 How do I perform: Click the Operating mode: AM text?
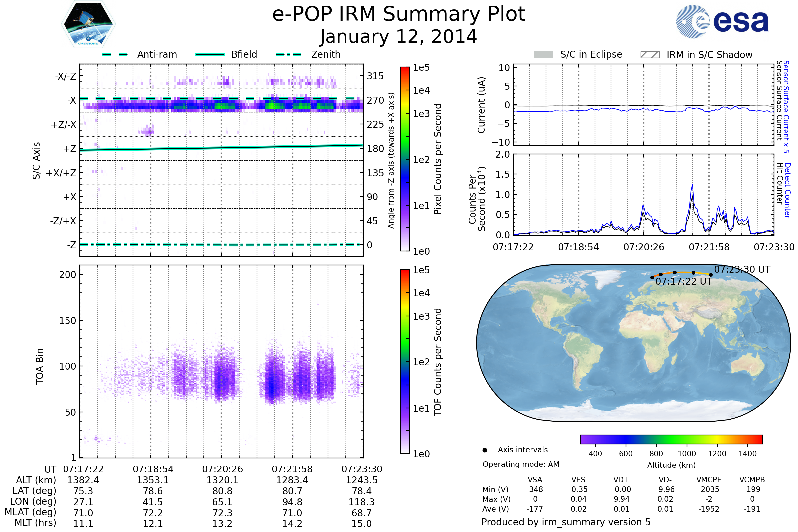click(521, 464)
